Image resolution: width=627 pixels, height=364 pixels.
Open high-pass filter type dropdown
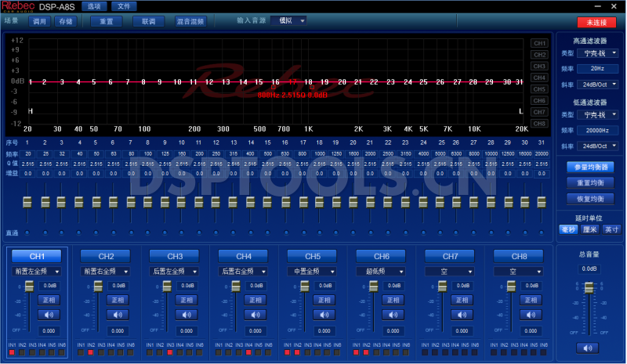[x=598, y=53]
